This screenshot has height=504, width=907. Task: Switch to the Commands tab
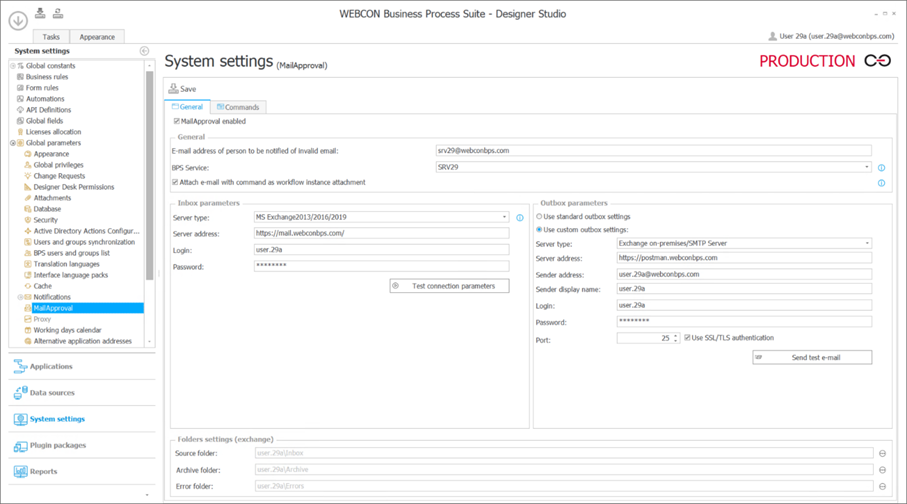coord(238,107)
